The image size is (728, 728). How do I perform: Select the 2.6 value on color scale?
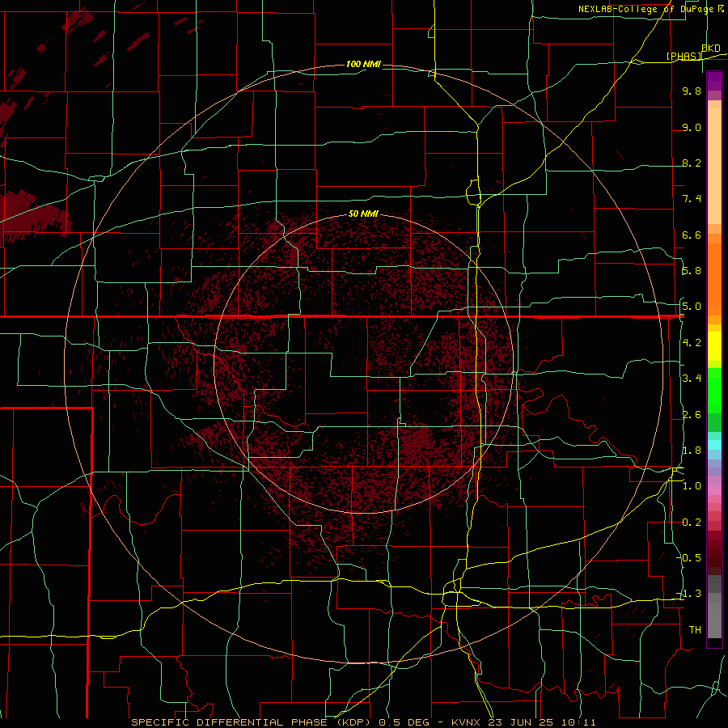coord(692,415)
